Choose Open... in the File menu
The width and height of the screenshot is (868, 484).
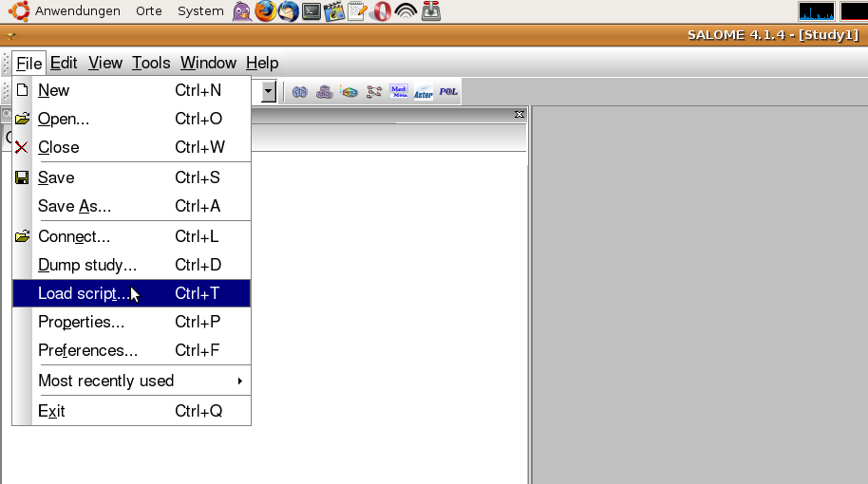132,119
